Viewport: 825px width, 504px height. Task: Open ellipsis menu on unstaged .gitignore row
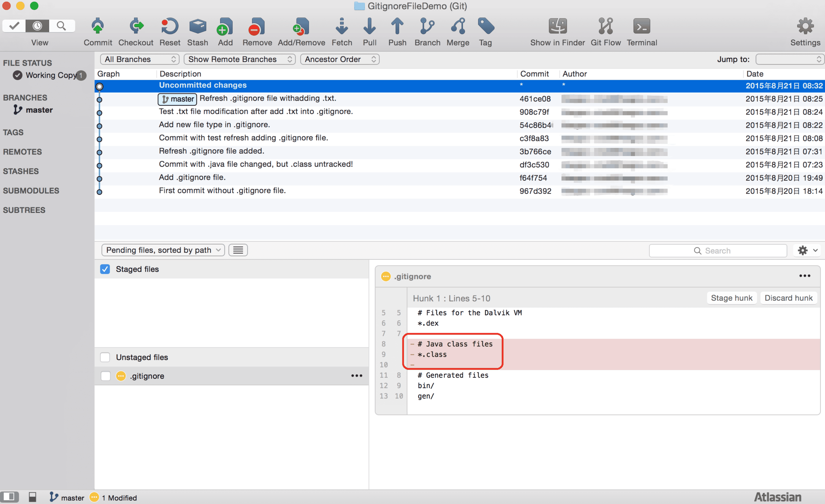(356, 376)
